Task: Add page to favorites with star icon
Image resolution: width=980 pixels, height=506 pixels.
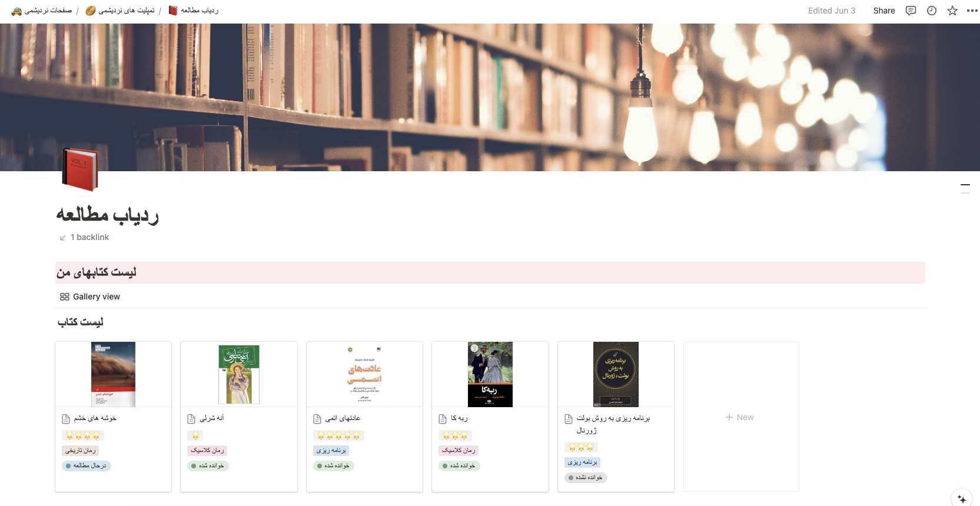Action: click(x=952, y=11)
